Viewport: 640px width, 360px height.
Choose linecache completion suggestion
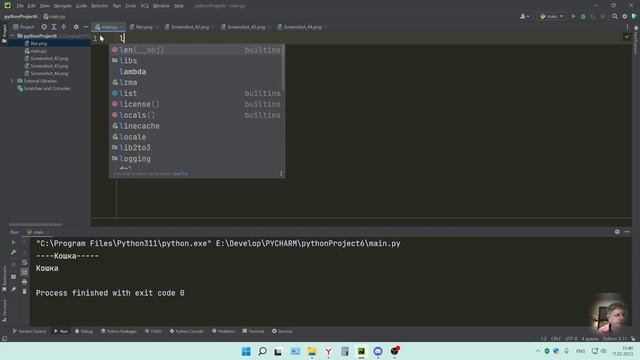pyautogui.click(x=197, y=126)
